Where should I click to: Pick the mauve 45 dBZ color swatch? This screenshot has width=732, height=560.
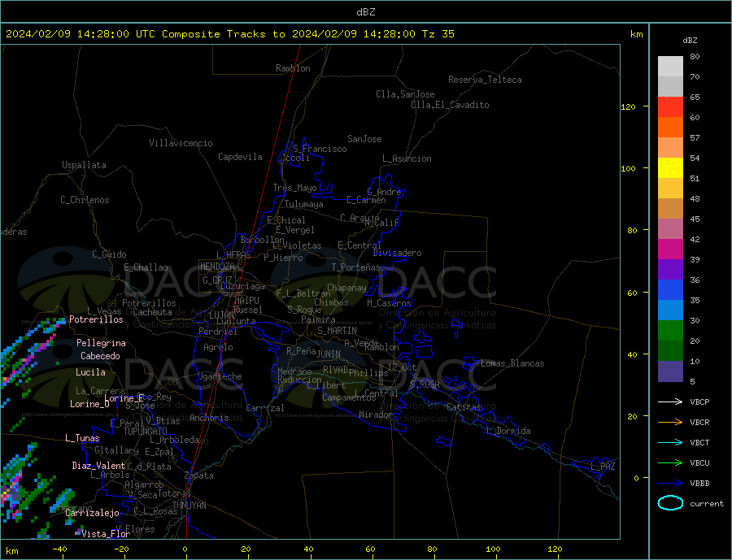pos(670,228)
